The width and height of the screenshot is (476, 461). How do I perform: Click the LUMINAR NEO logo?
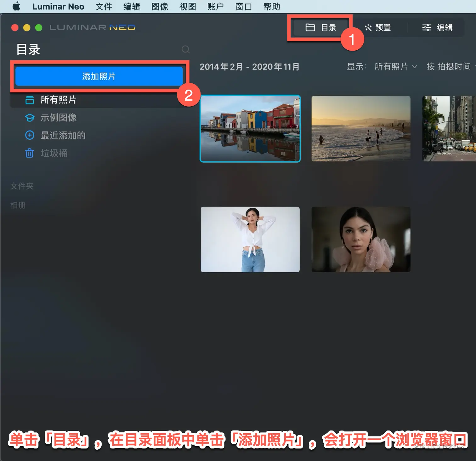(x=93, y=28)
